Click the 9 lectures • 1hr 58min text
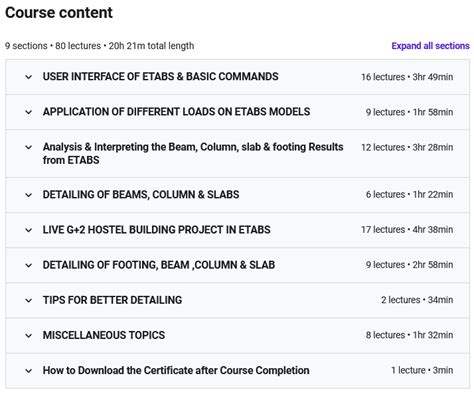 click(409, 112)
